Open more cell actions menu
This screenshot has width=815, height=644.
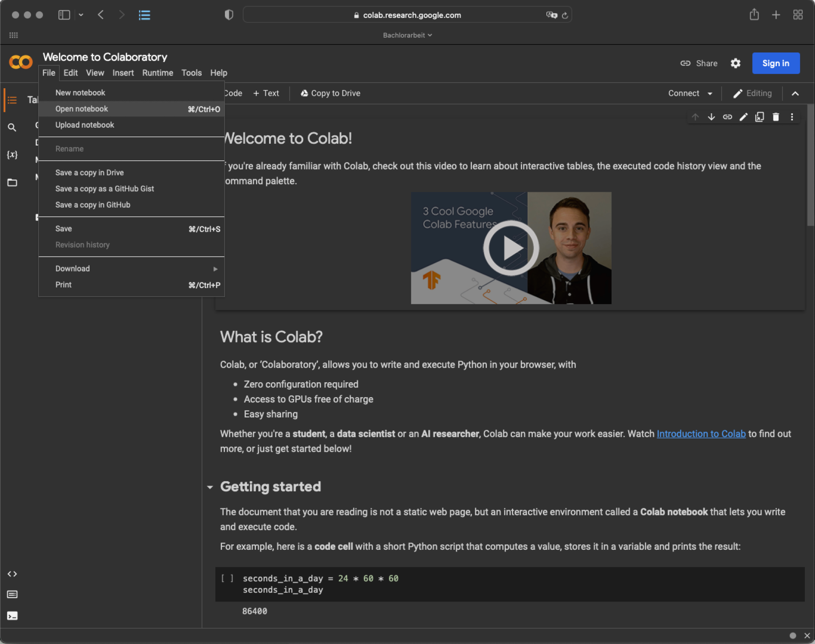(792, 117)
